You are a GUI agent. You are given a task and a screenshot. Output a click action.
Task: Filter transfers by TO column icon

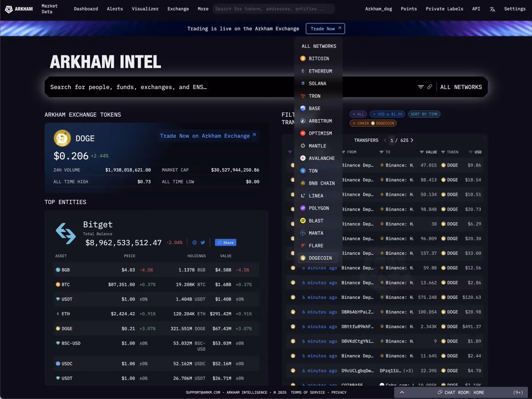382,152
